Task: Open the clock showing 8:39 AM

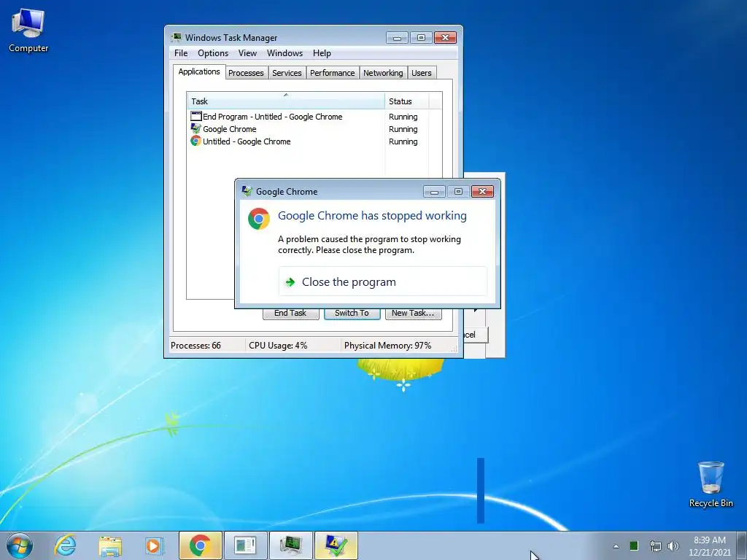Action: pos(709,546)
